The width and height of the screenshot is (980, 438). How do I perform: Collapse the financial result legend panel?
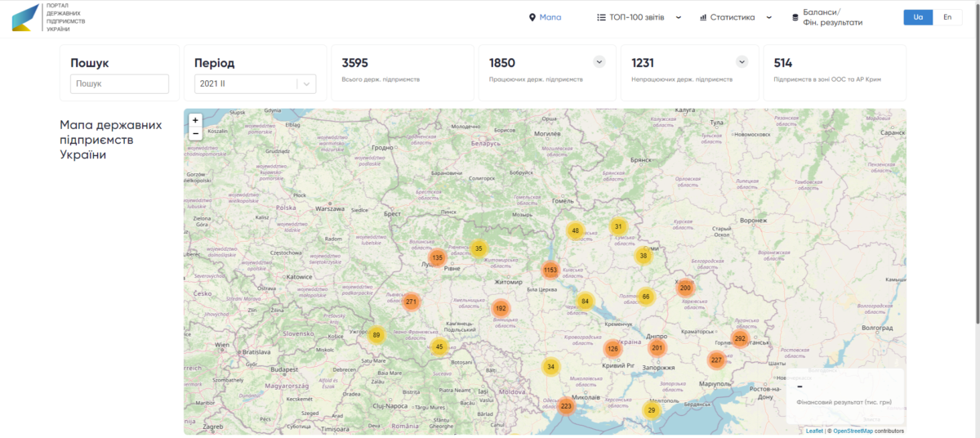(800, 387)
